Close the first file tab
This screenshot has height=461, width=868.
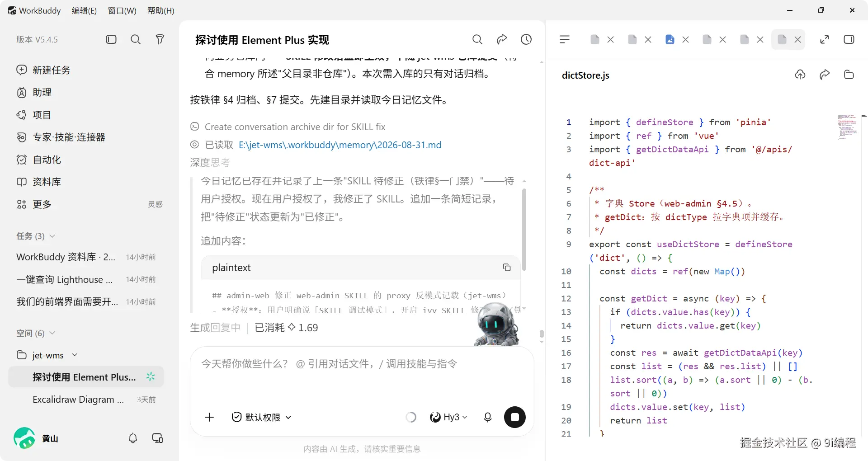611,40
